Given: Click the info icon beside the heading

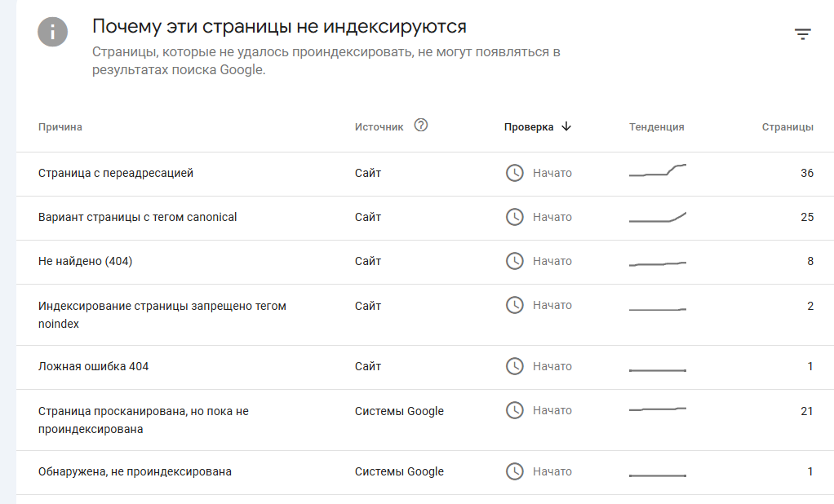Looking at the screenshot, I should click(53, 32).
